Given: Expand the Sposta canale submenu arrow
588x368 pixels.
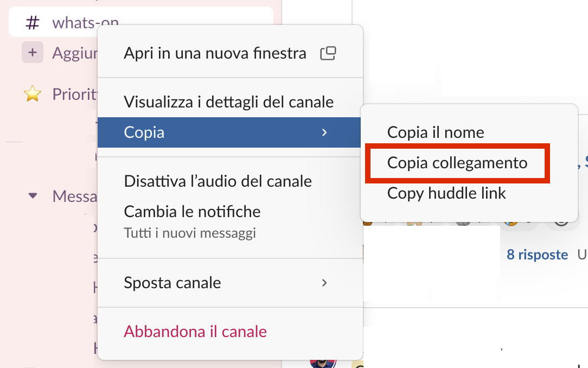Looking at the screenshot, I should point(324,282).
